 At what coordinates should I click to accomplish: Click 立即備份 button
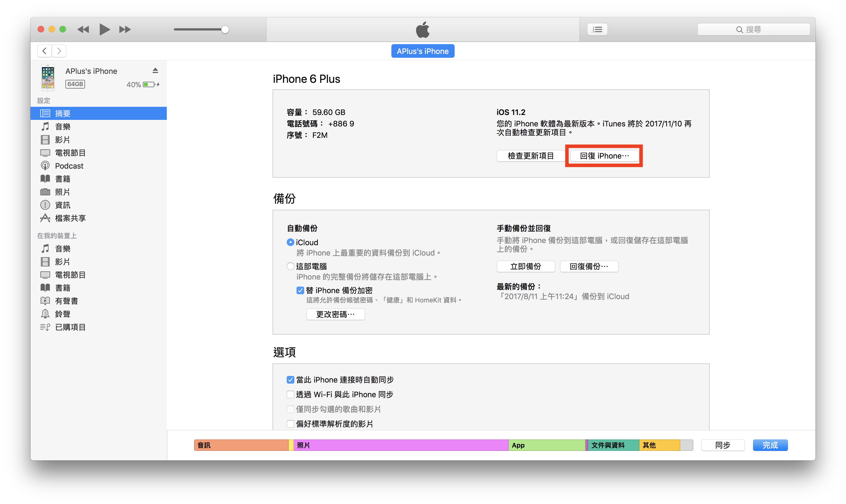pyautogui.click(x=525, y=267)
